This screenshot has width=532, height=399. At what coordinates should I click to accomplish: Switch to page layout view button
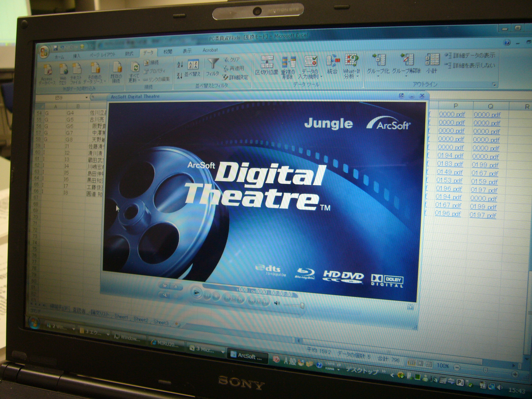coord(420,363)
